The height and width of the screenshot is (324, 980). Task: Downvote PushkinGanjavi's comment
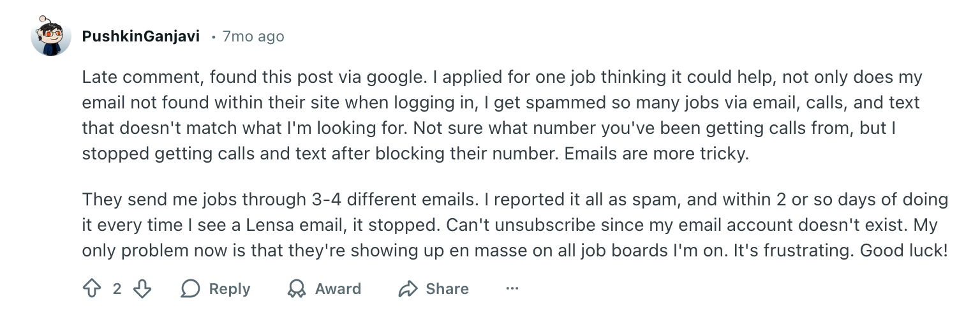pos(142,289)
